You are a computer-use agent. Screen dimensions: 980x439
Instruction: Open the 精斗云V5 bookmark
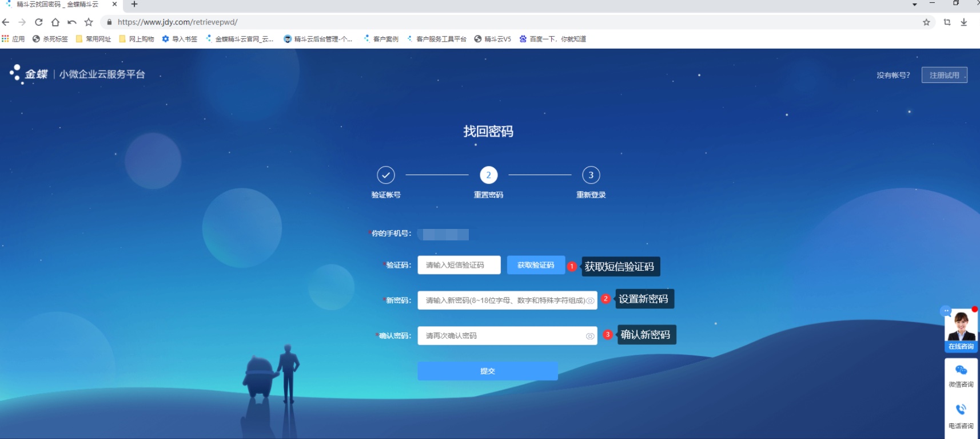coord(492,39)
